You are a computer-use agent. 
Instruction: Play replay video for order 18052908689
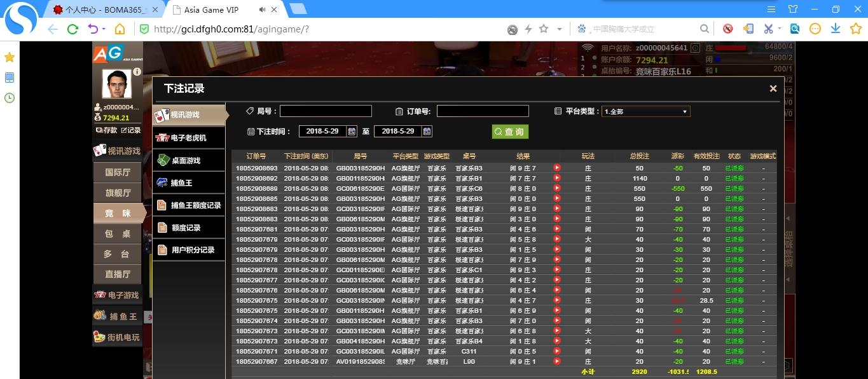tap(557, 188)
